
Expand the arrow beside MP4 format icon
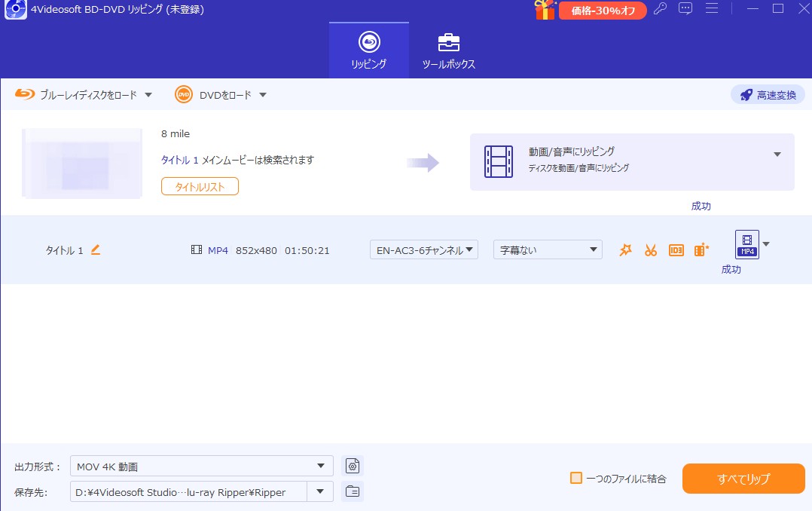coord(767,244)
